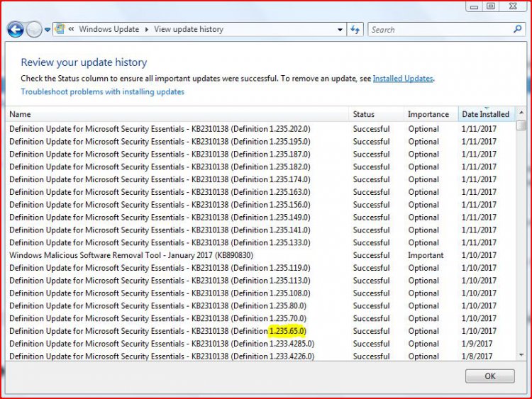The width and height of the screenshot is (532, 399).
Task: Open the Installed Updates link
Action: [403, 79]
